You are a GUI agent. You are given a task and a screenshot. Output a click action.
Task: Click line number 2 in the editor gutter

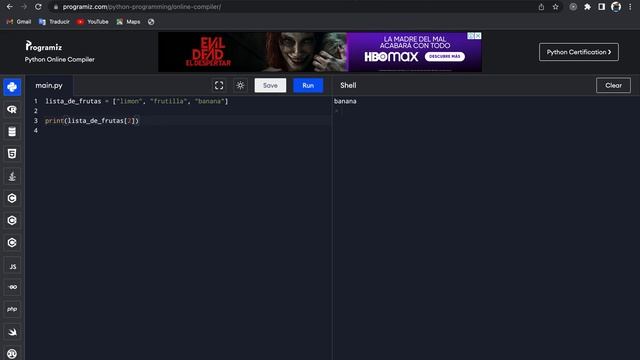[36, 111]
